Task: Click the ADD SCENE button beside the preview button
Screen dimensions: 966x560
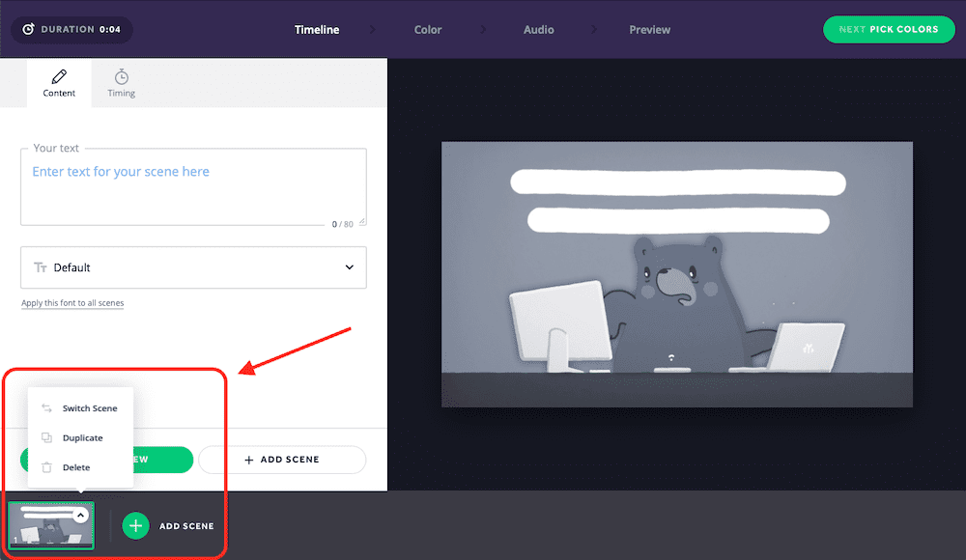Action: point(282,460)
